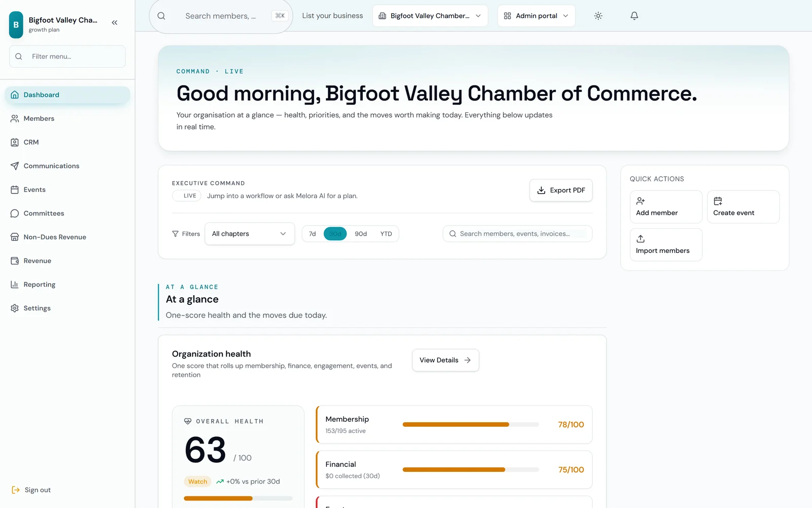Click the Add member person-plus icon
This screenshot has height=508, width=812.
click(640, 201)
